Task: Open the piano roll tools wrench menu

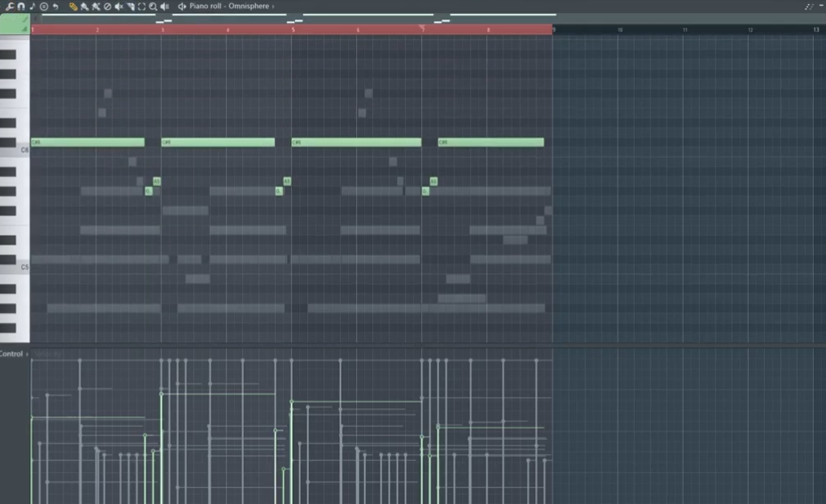Action: pos(10,7)
